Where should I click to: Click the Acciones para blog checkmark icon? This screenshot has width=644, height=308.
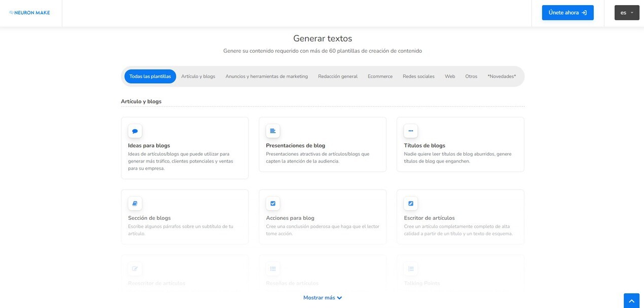(273, 204)
